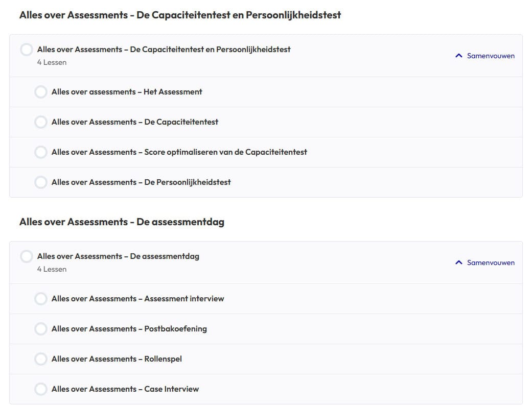
Task: Click the '4 Lessen' label of the first module
Action: pyautogui.click(x=52, y=62)
